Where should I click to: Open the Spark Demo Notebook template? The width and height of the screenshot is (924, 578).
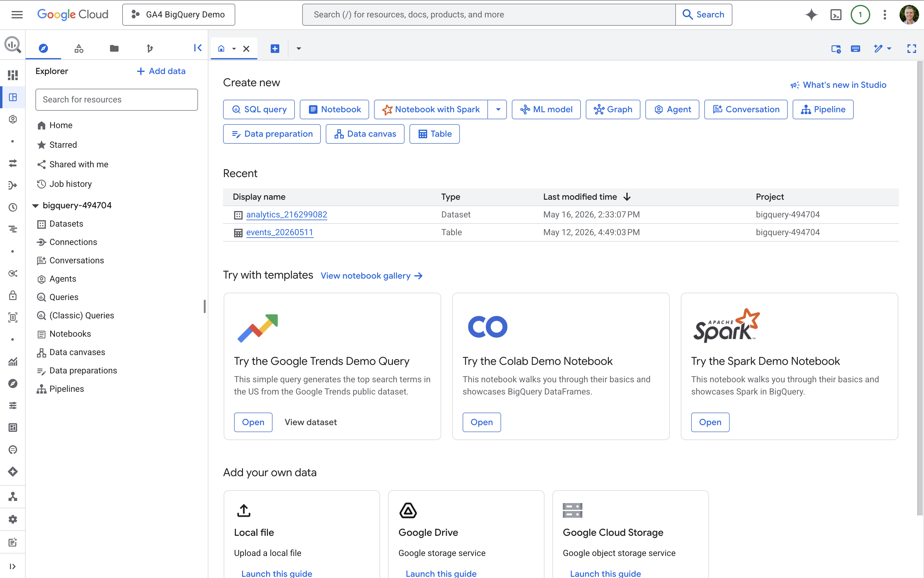pyautogui.click(x=710, y=422)
